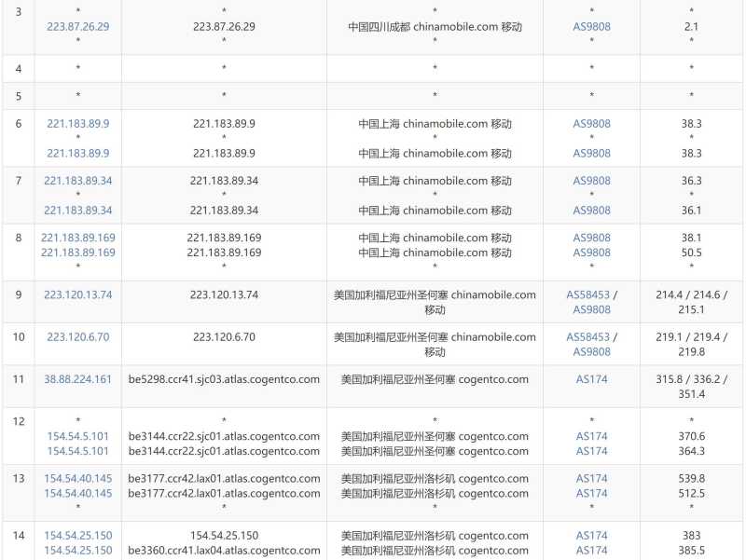Click the AS174 link on hop 14
The height and width of the screenshot is (560, 746).
click(x=590, y=536)
